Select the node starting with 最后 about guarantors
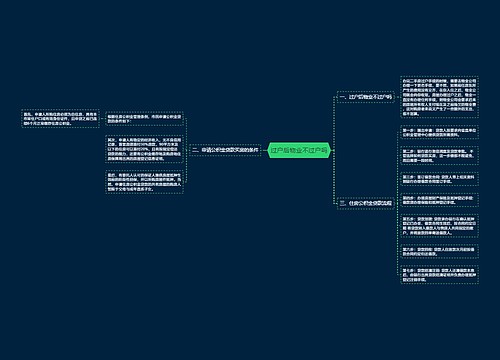The width and height of the screenshot is (500, 360). [144, 182]
